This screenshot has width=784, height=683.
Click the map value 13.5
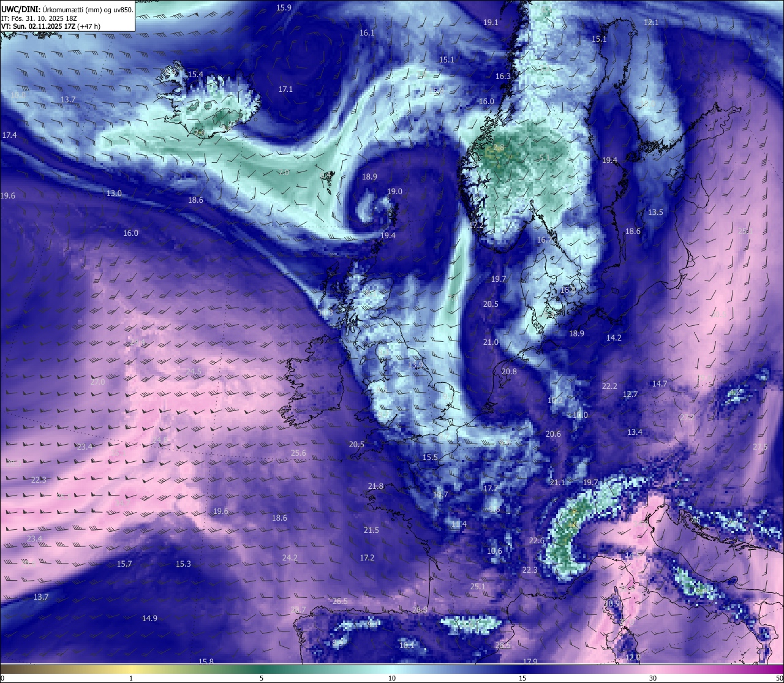click(x=655, y=213)
